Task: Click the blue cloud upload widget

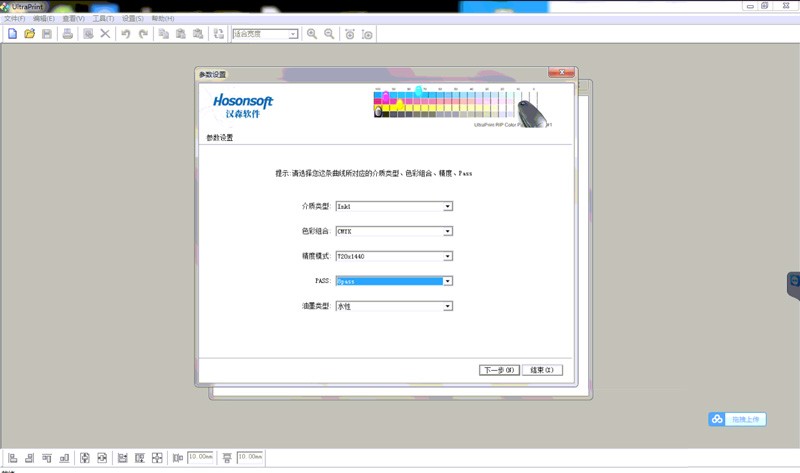Action: pos(737,419)
